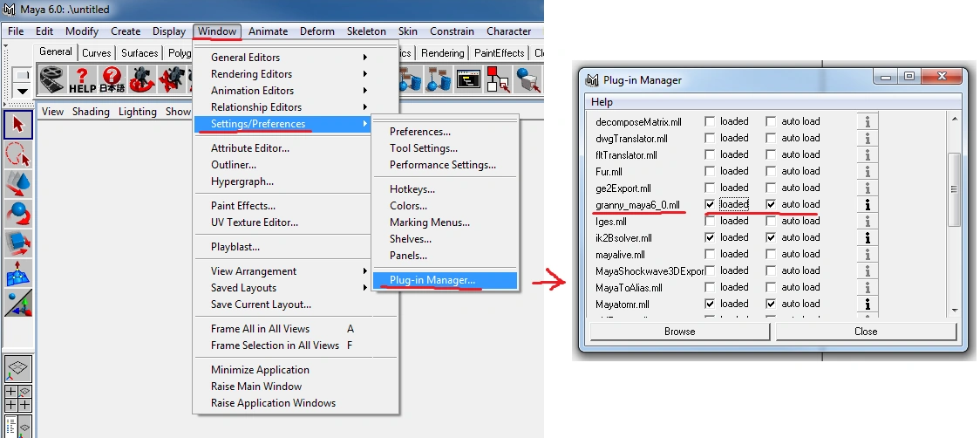Click blue sphere-cylinder icon left of black window icon
This screenshot has height=438, width=980.
point(439,79)
